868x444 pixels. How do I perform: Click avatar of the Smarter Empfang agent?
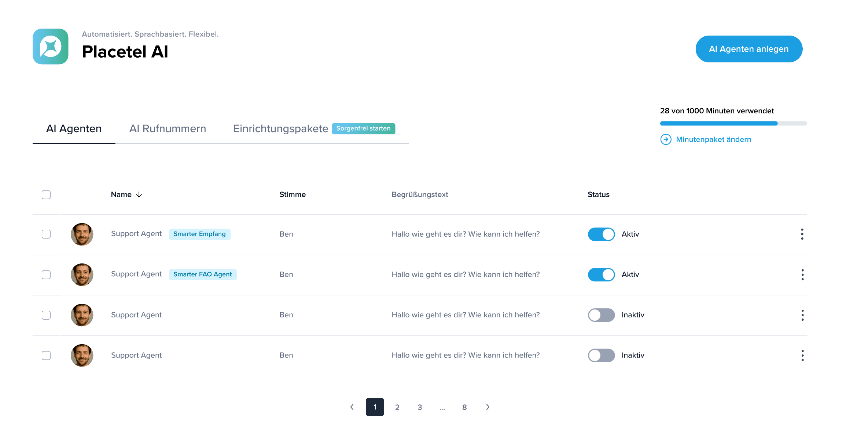coord(82,234)
